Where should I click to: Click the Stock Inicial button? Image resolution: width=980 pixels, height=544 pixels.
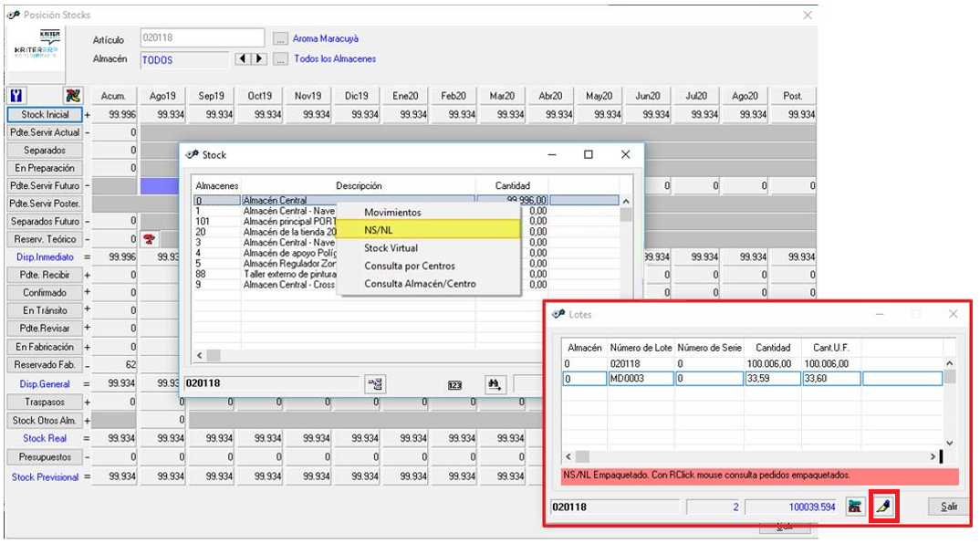(45, 114)
